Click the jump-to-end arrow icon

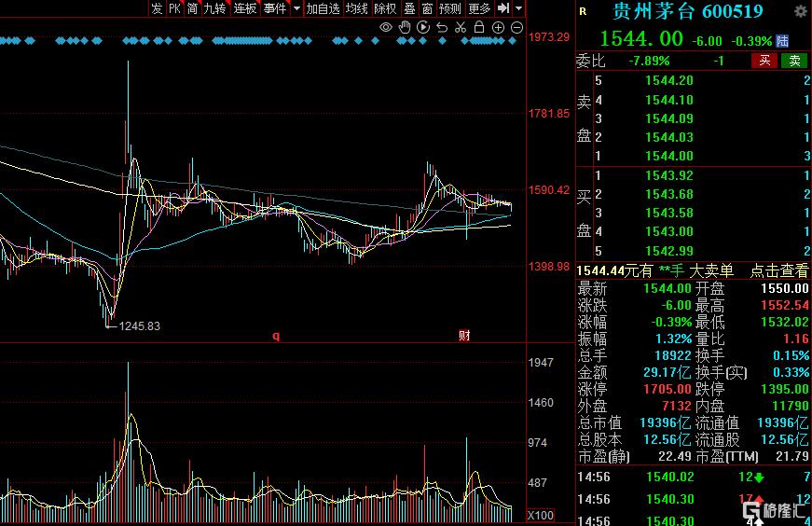pyautogui.click(x=502, y=8)
